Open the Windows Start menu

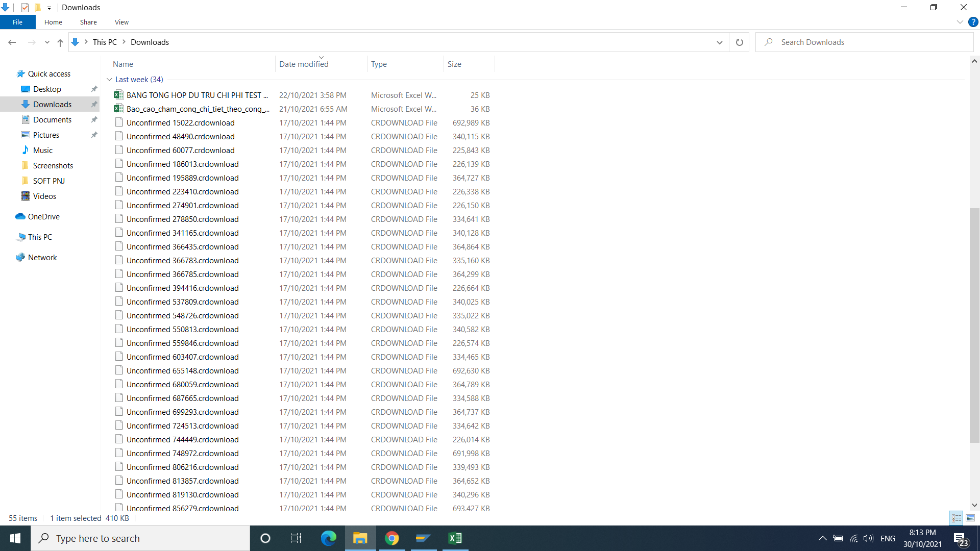15,538
